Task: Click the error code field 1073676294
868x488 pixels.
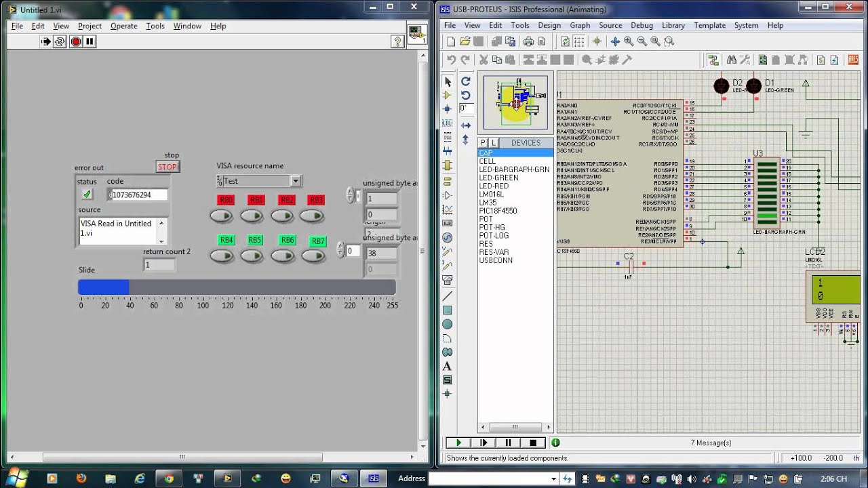Action: 138,195
